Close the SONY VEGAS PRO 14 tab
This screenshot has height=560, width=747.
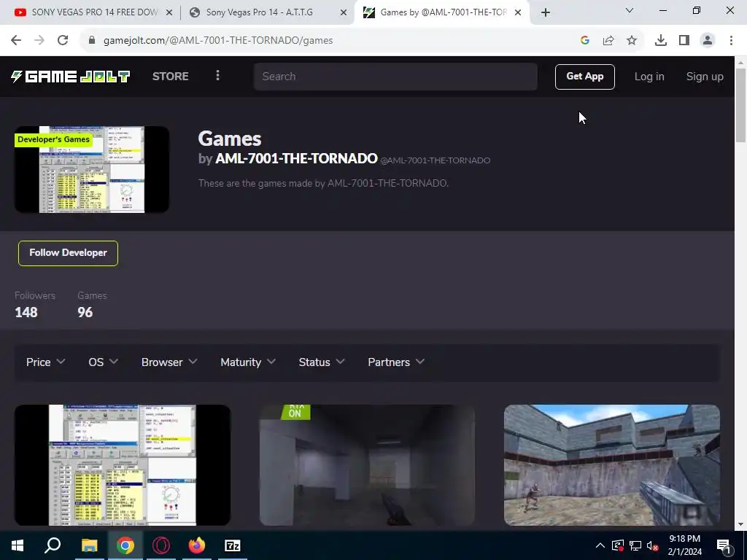(169, 13)
